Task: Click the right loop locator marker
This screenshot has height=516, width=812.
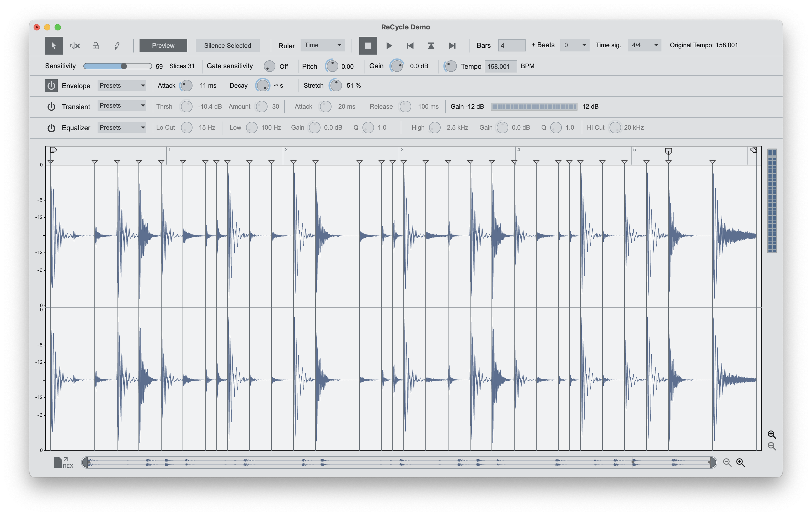Action: pyautogui.click(x=753, y=150)
